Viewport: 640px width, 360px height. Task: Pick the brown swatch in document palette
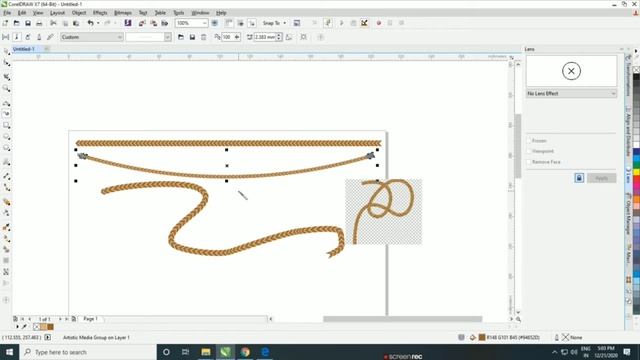[x=50, y=327]
